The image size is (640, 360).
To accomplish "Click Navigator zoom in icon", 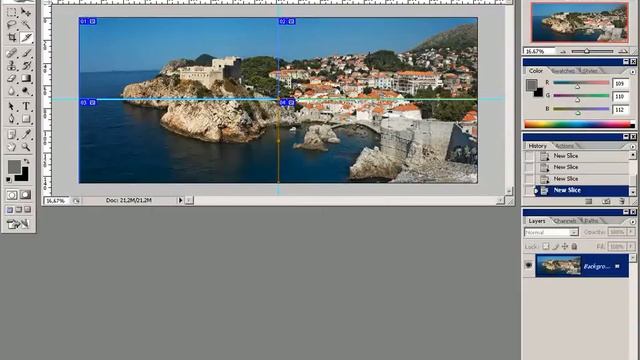I will tap(623, 51).
